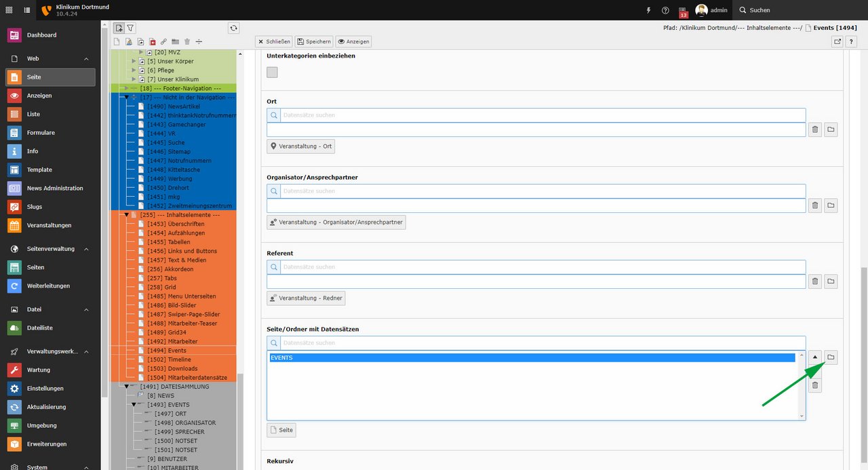Select [256] Akkordeon in the page tree
This screenshot has height=470, width=868.
(170, 269)
